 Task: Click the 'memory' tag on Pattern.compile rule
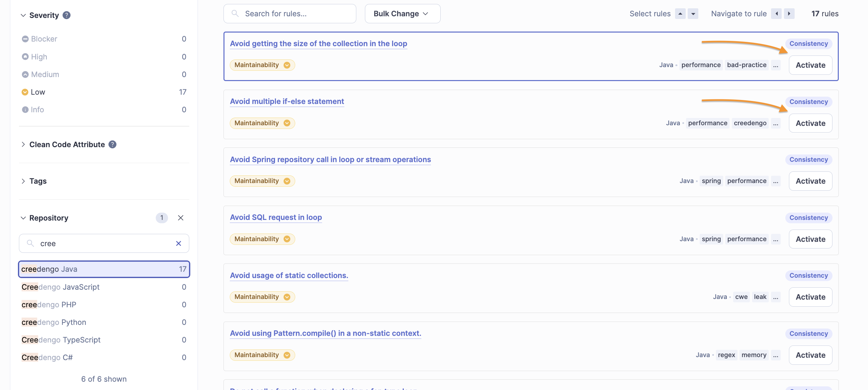click(754, 355)
